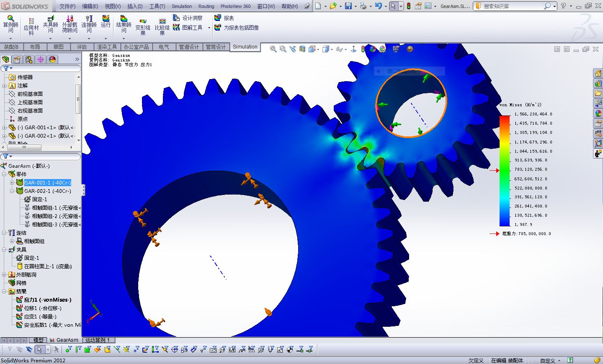The image size is (603, 364).
Task: Switch to DisplayManager tab icon
Action: coord(52,59)
